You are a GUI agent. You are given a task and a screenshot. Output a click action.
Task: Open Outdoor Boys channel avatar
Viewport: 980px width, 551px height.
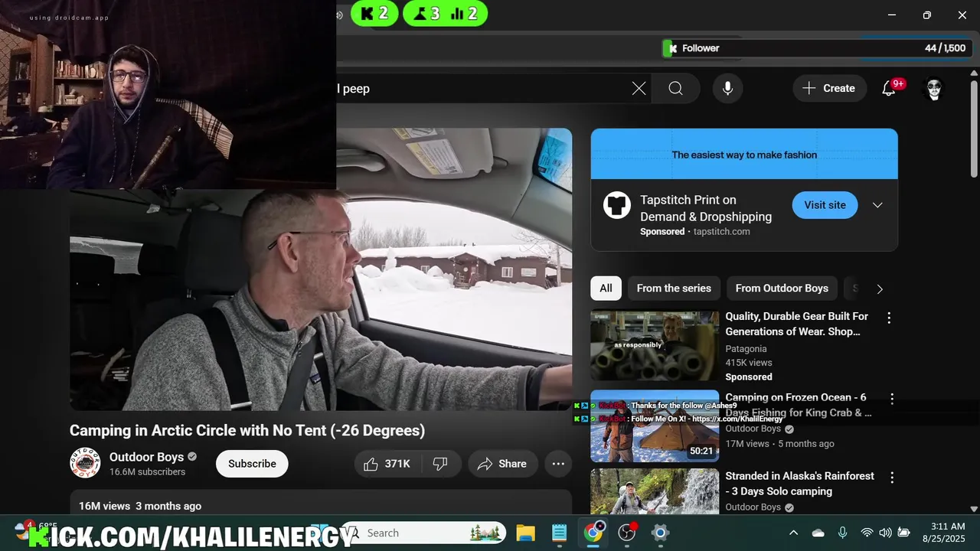click(x=85, y=463)
